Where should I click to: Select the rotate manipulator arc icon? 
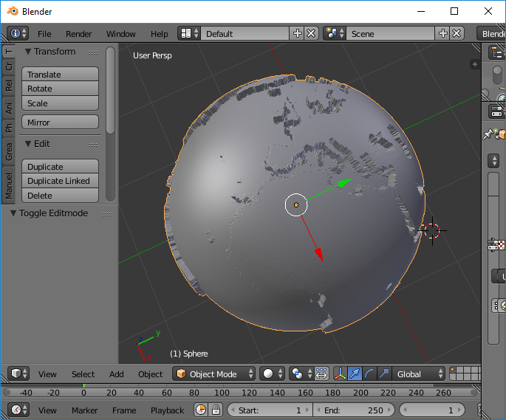point(369,373)
